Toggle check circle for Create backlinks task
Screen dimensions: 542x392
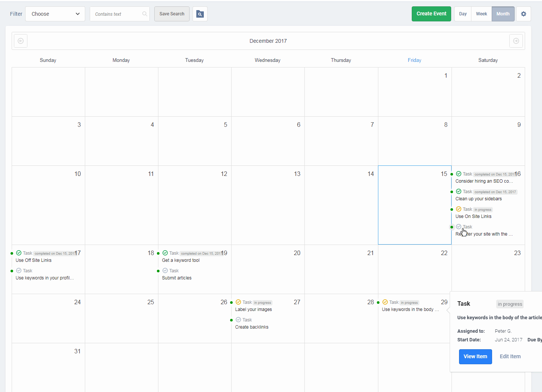tap(238, 320)
